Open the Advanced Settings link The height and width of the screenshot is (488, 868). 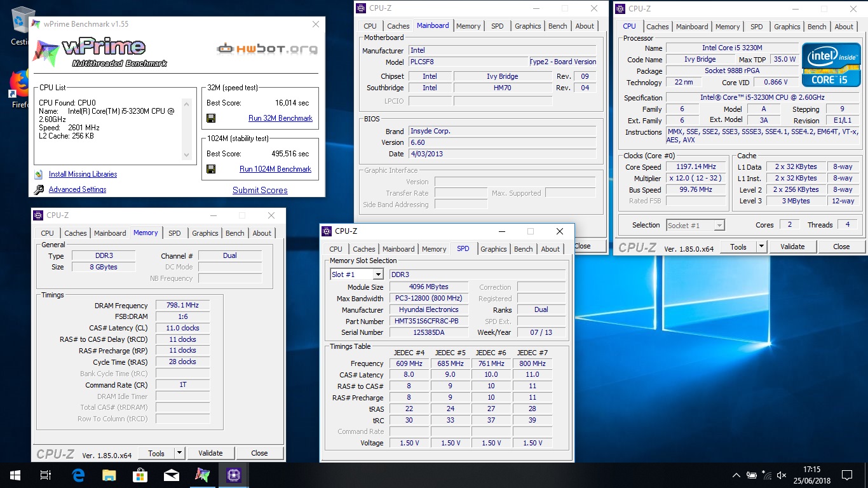pos(78,189)
